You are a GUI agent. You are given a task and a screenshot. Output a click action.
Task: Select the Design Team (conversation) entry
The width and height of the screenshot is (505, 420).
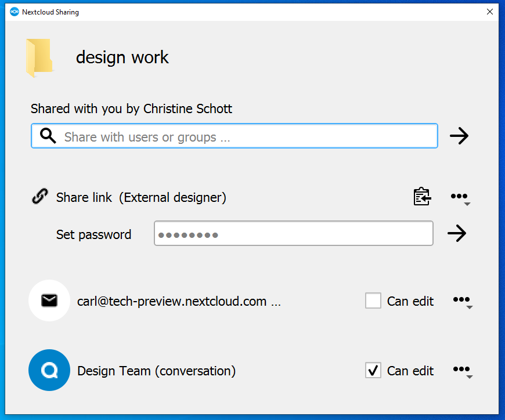tap(157, 371)
